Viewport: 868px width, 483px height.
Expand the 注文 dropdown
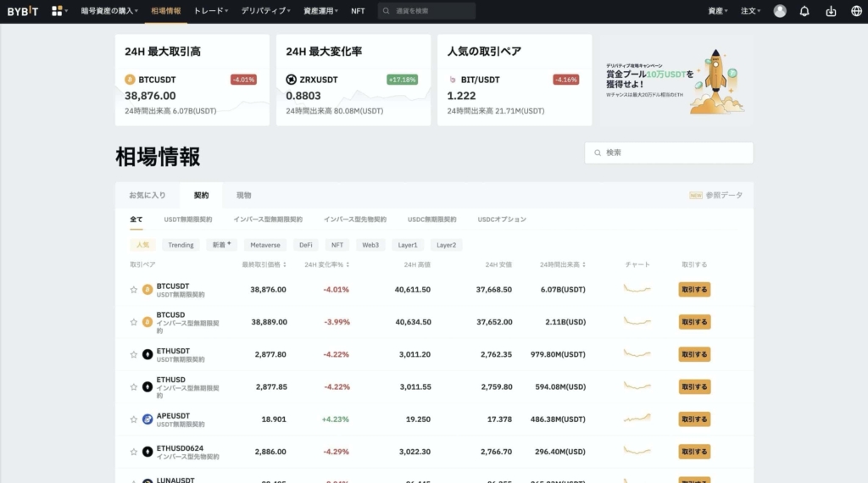(751, 11)
